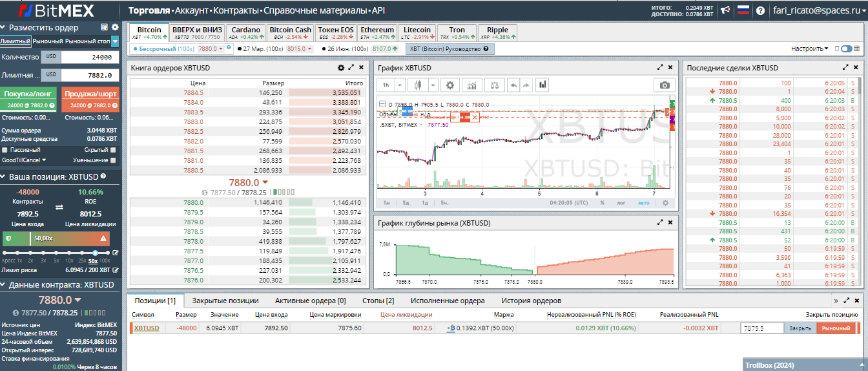
Task: Toggle the Уменьшение checkbox
Action: [x=113, y=160]
